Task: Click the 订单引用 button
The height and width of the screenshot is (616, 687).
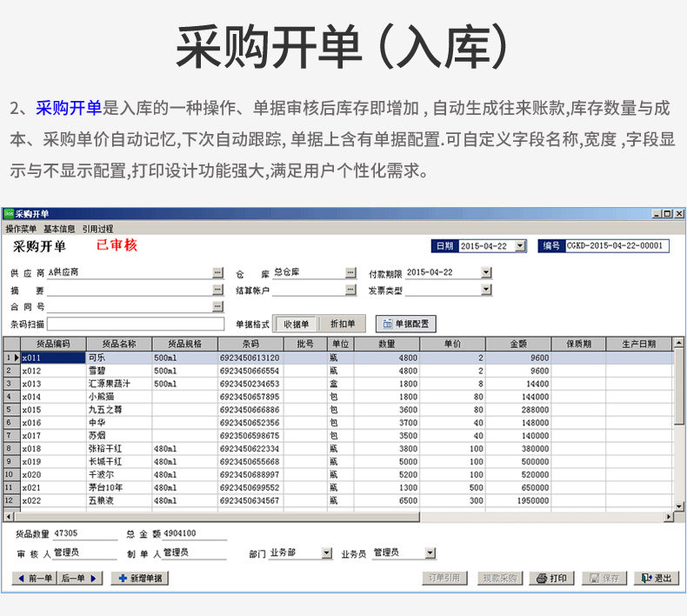Action: 444,578
